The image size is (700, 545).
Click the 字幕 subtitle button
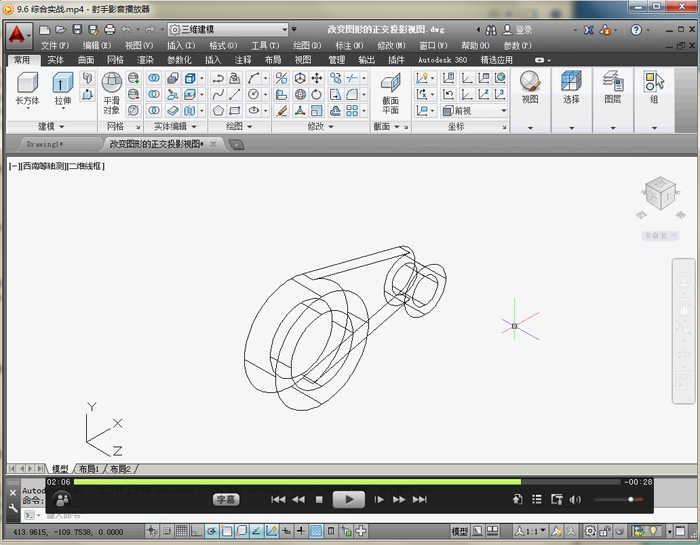coord(226,499)
